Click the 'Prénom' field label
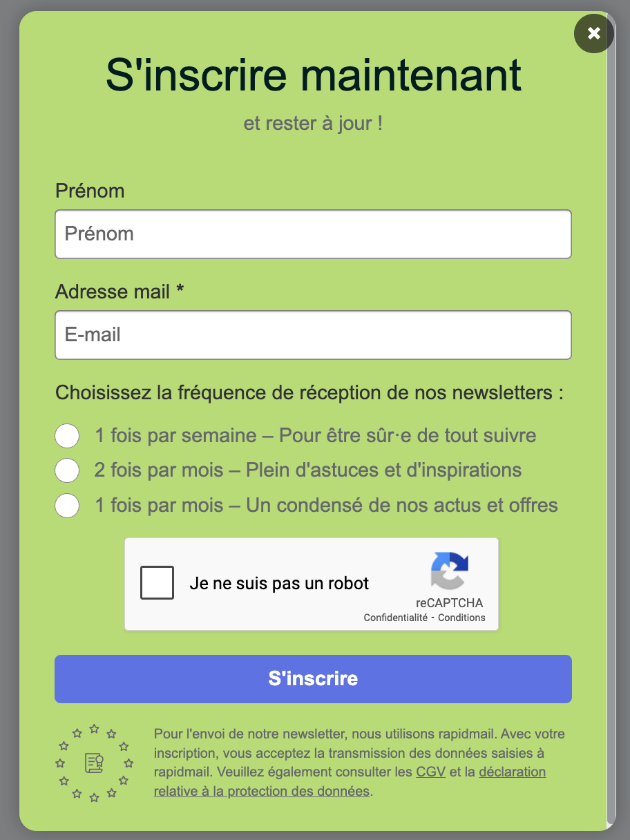 click(x=90, y=191)
